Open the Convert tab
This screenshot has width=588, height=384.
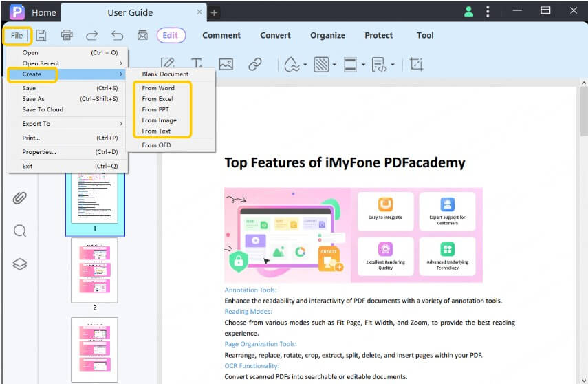tap(275, 35)
